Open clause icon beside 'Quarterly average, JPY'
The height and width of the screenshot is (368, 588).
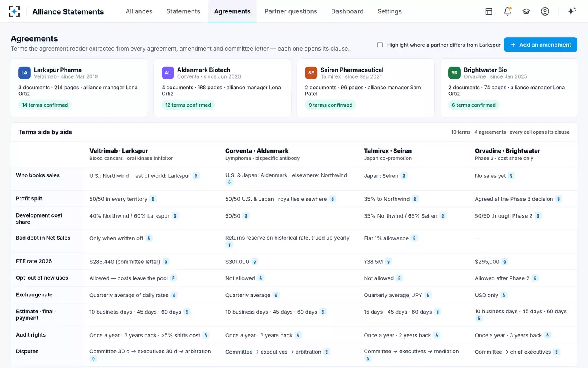click(x=428, y=295)
